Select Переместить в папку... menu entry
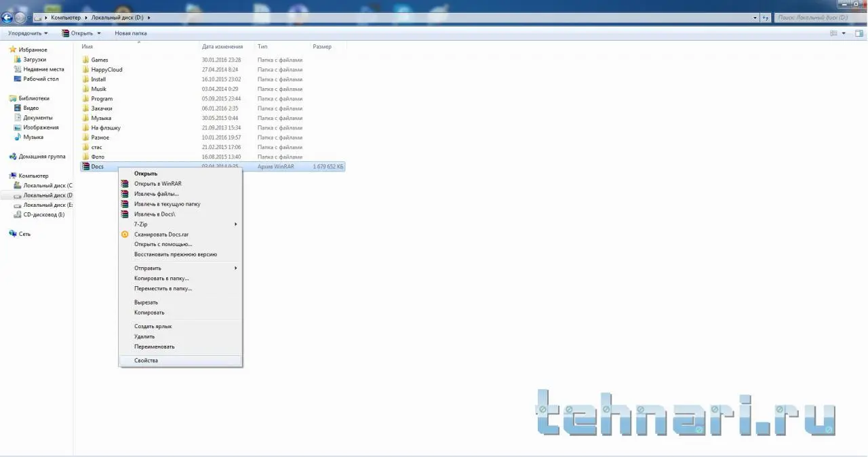Image resolution: width=868 pixels, height=457 pixels. pyautogui.click(x=180, y=288)
